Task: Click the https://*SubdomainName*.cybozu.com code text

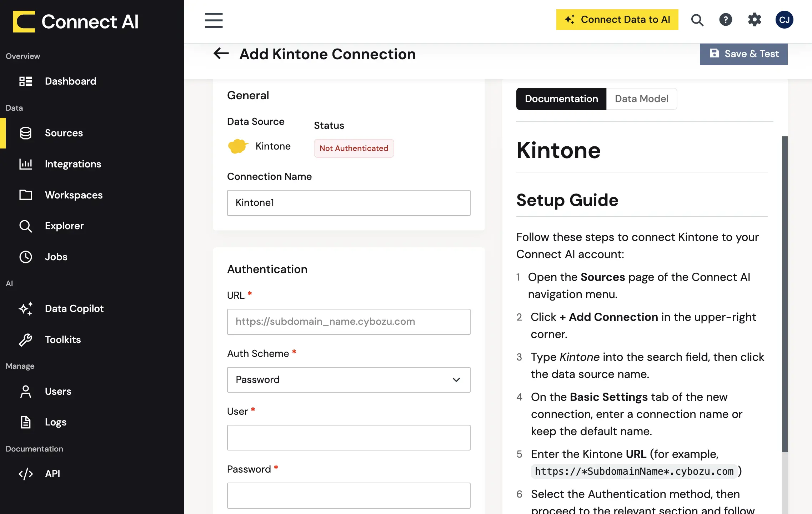Action: [634, 472]
